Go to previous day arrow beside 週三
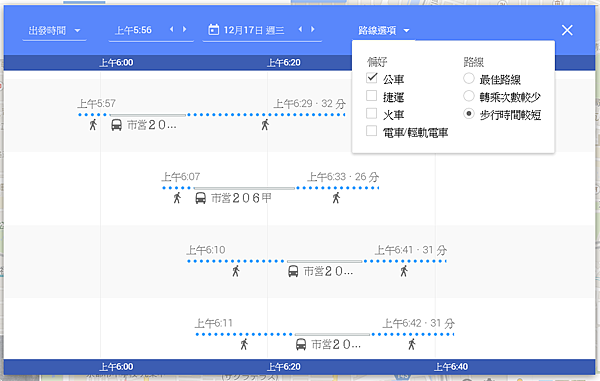The image size is (600, 381). tap(300, 29)
